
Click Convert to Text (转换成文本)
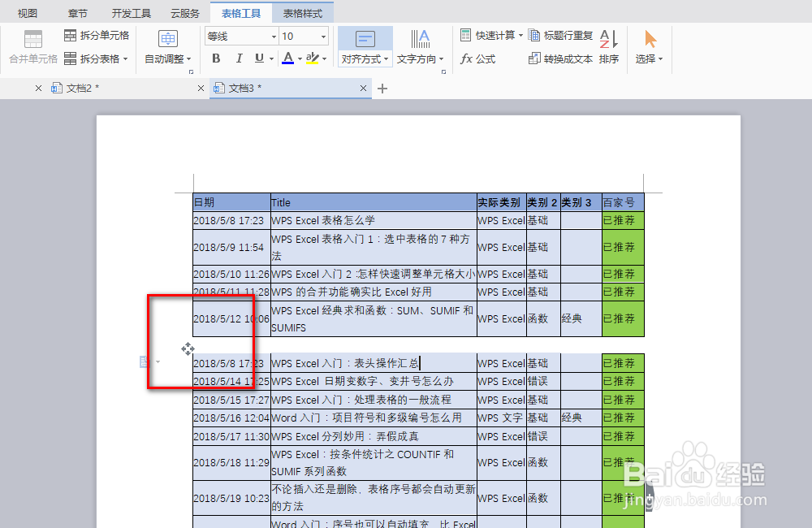(561, 59)
